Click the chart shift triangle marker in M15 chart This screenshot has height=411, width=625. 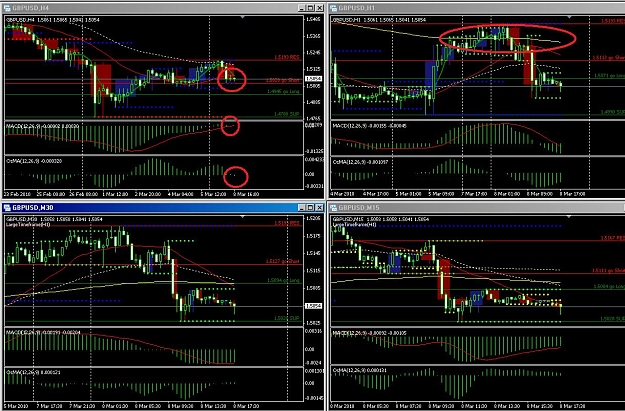[569, 216]
